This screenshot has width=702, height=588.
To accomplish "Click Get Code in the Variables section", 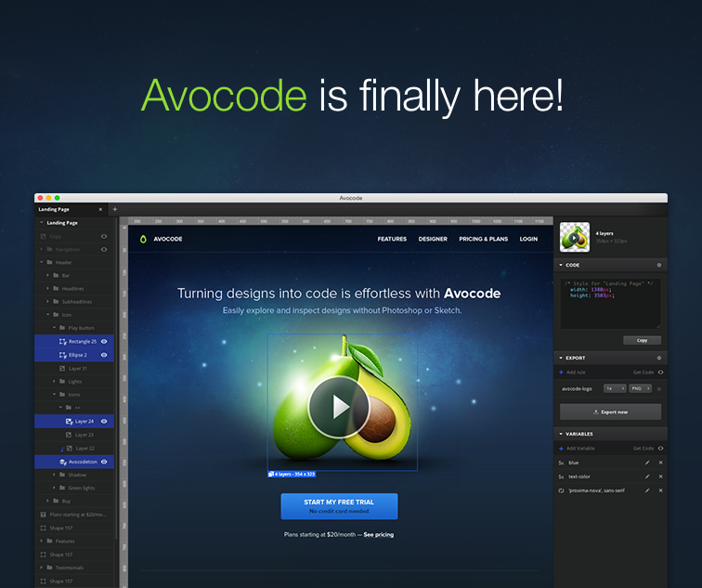I will pyautogui.click(x=643, y=449).
